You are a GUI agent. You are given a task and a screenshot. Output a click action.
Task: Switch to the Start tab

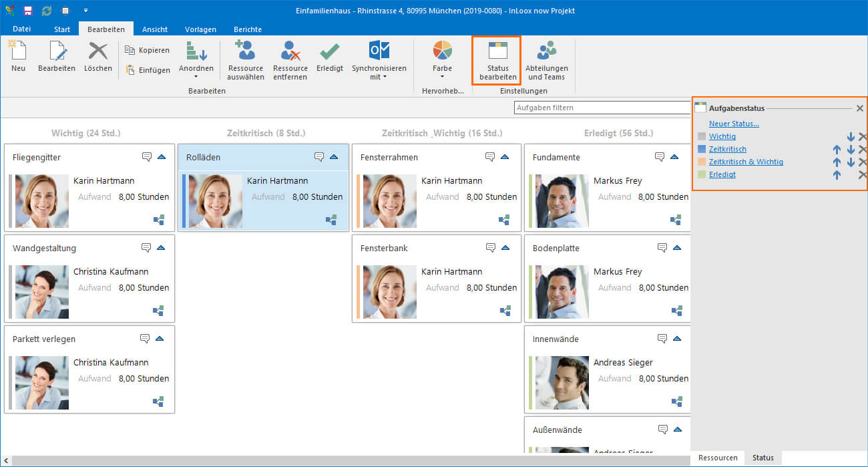point(62,29)
